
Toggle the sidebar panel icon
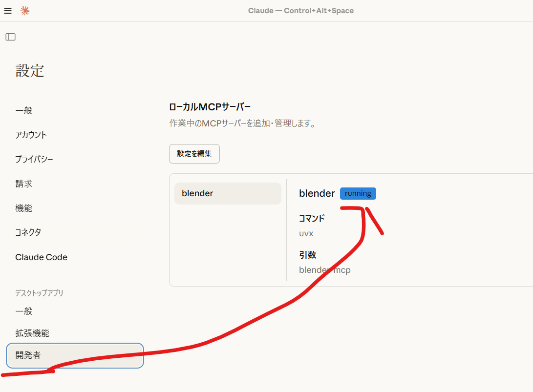point(11,37)
